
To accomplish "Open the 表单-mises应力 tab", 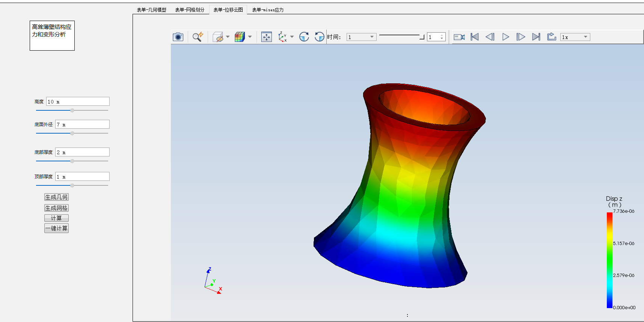I will (268, 10).
